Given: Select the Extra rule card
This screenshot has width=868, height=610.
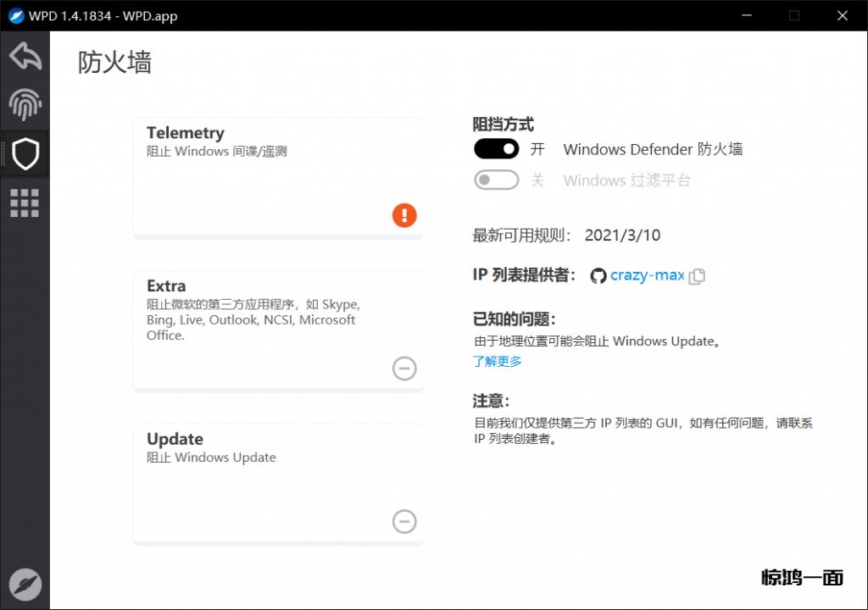Looking at the screenshot, I should 278,330.
